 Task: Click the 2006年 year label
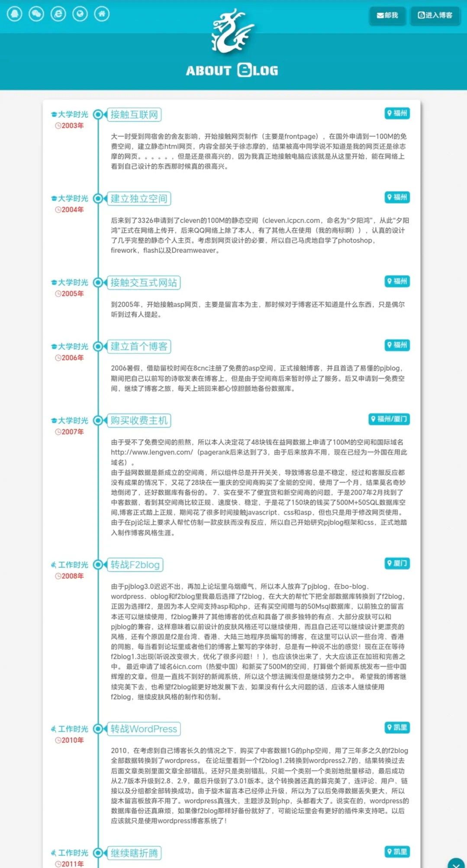tap(70, 358)
